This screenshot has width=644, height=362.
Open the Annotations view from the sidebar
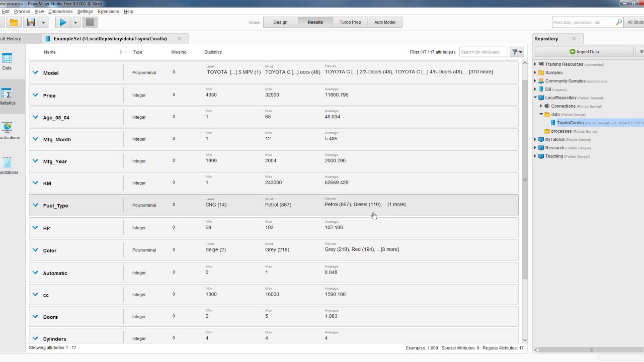pyautogui.click(x=7, y=166)
